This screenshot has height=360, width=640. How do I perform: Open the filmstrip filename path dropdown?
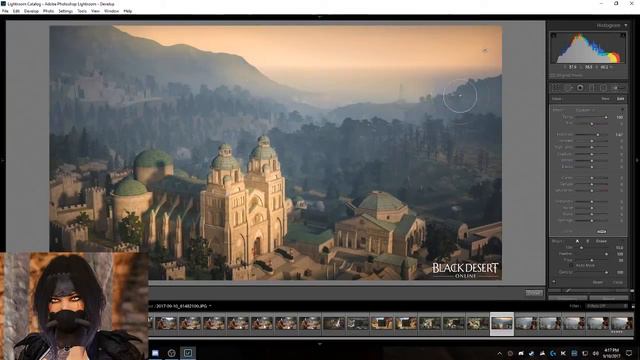coord(210,306)
